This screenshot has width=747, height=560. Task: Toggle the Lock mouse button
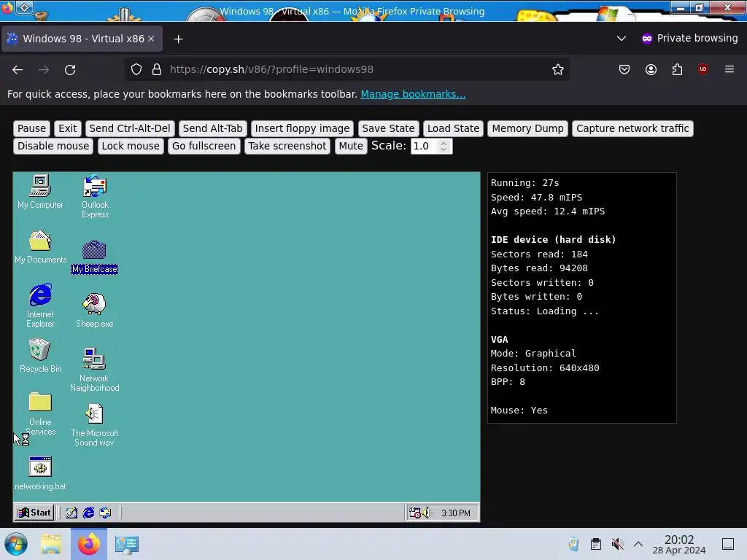pyautogui.click(x=131, y=146)
